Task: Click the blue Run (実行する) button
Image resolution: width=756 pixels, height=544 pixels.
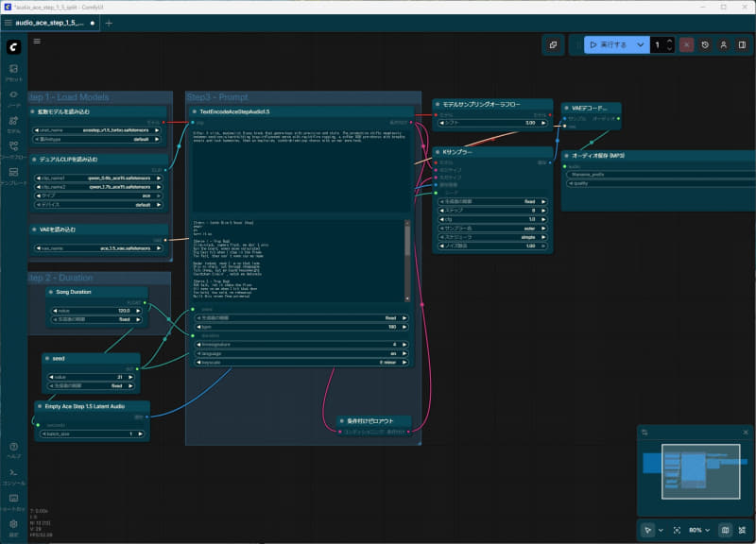Action: [x=609, y=44]
